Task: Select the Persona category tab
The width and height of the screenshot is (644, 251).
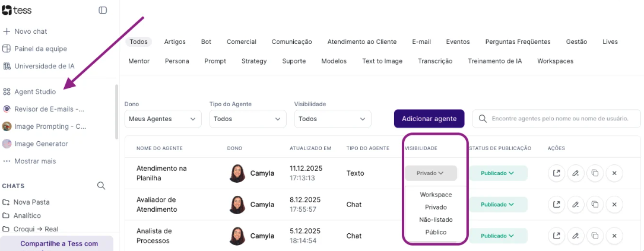Action: click(177, 61)
